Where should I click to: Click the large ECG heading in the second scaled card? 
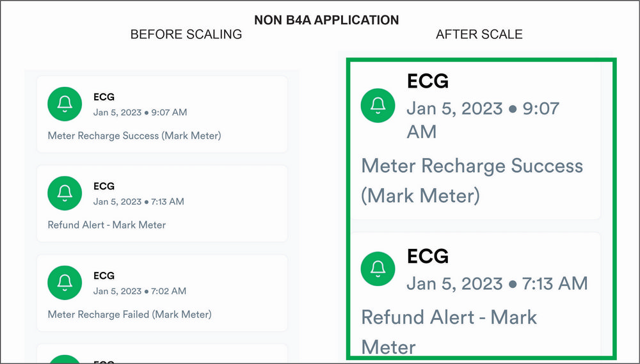tap(428, 256)
